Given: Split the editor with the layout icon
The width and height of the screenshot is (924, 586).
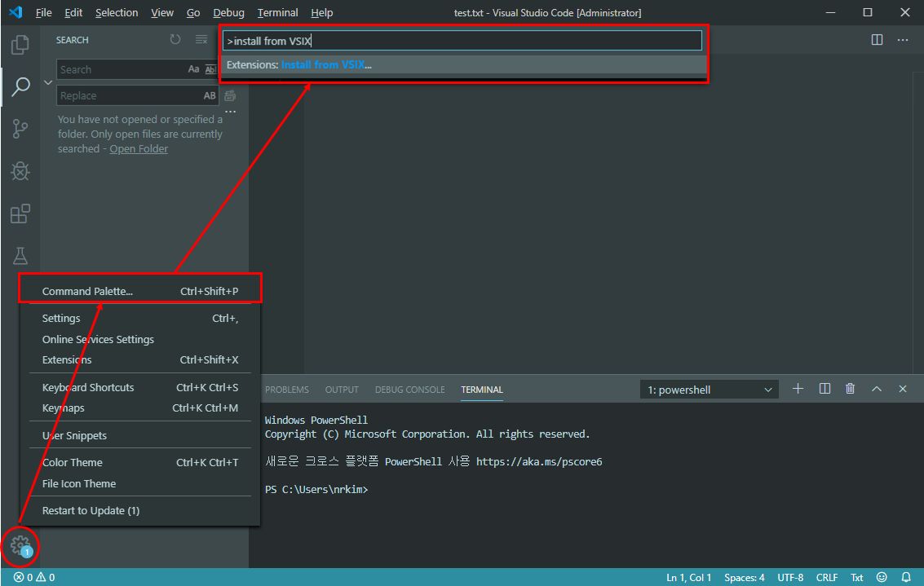Looking at the screenshot, I should (x=876, y=39).
